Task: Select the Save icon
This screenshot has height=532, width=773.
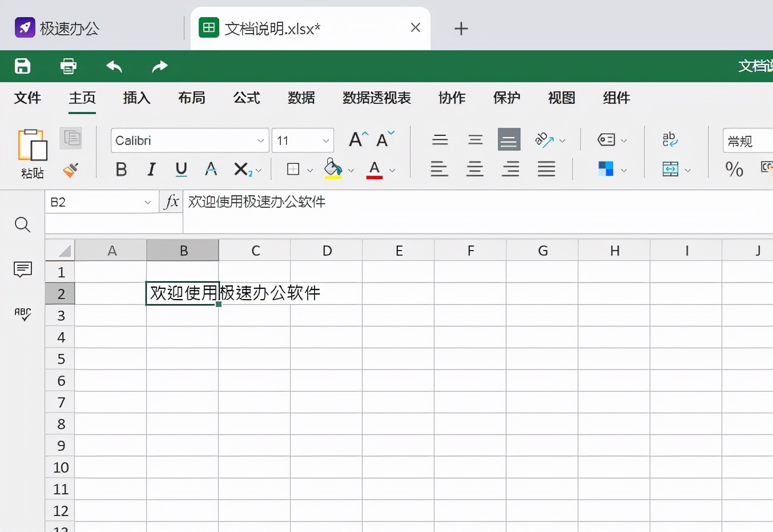Action: pyautogui.click(x=22, y=66)
